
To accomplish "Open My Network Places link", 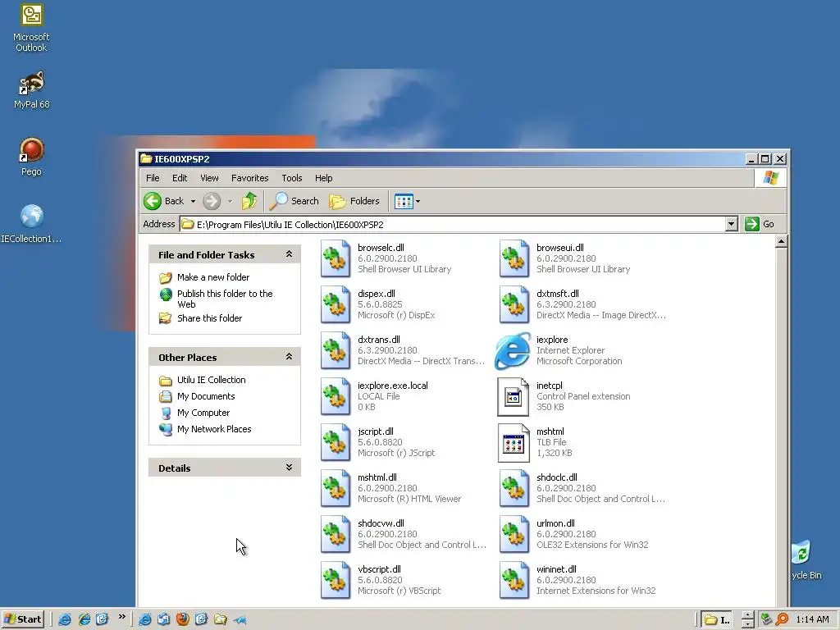I will point(214,429).
